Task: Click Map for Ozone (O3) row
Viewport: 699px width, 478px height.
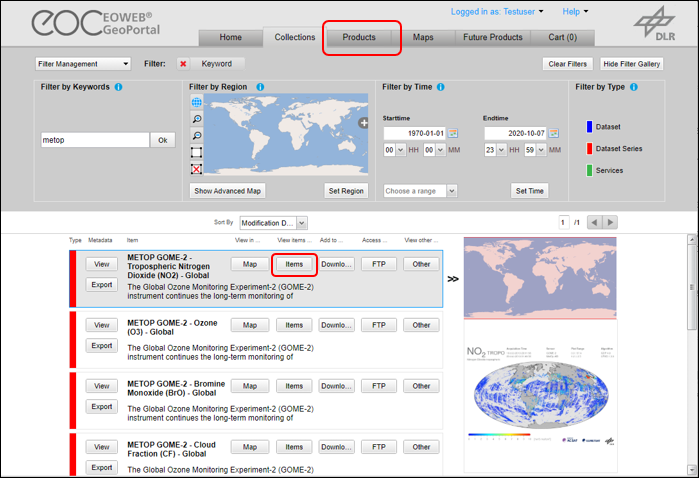Action: point(250,325)
